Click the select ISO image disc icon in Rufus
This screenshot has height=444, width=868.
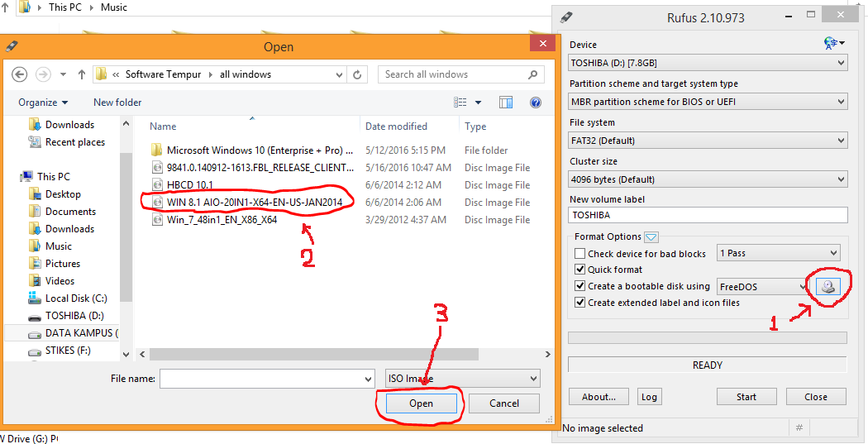[828, 286]
